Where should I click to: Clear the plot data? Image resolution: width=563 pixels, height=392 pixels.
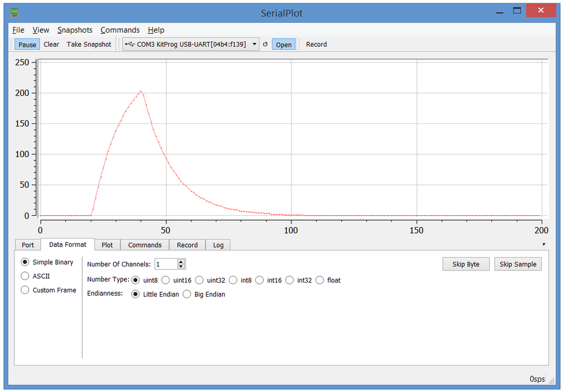(x=51, y=44)
